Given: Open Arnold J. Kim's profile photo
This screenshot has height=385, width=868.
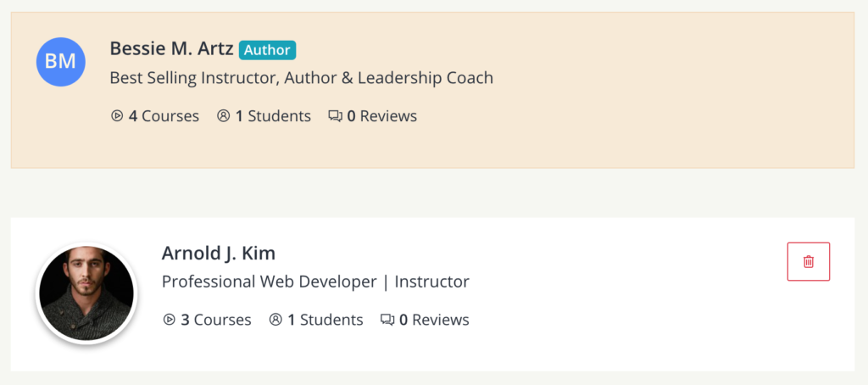Looking at the screenshot, I should (x=85, y=293).
